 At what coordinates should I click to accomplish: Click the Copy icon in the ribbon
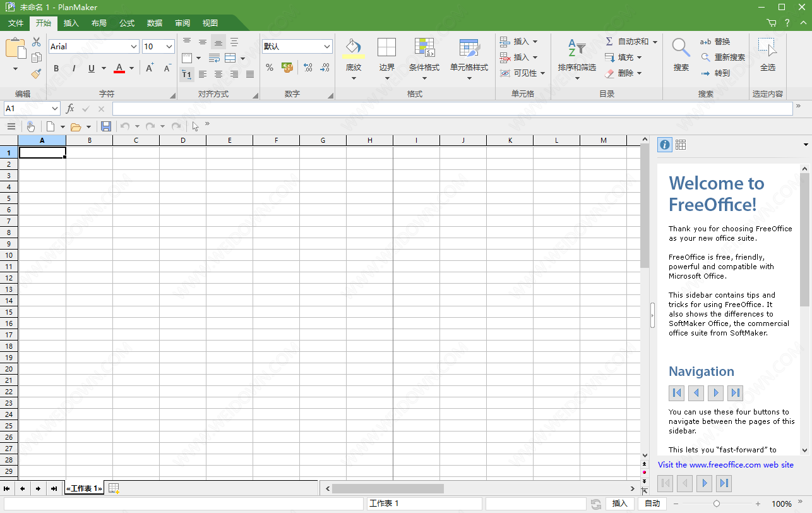pyautogui.click(x=37, y=57)
